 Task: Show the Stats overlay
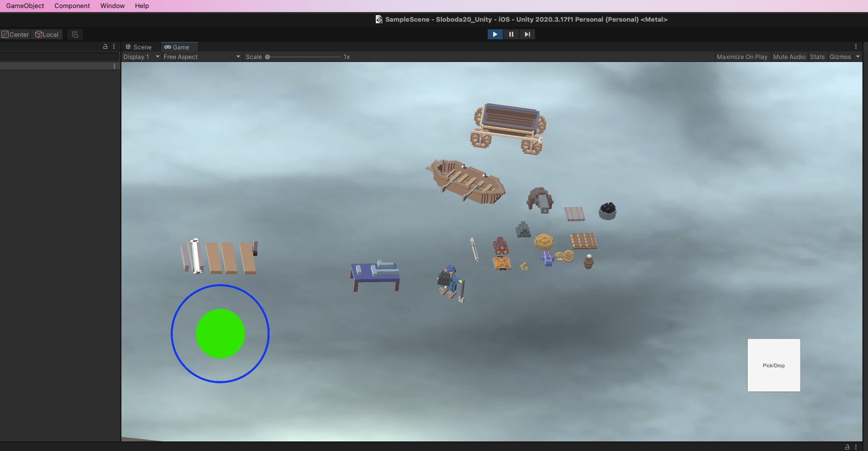(x=817, y=57)
